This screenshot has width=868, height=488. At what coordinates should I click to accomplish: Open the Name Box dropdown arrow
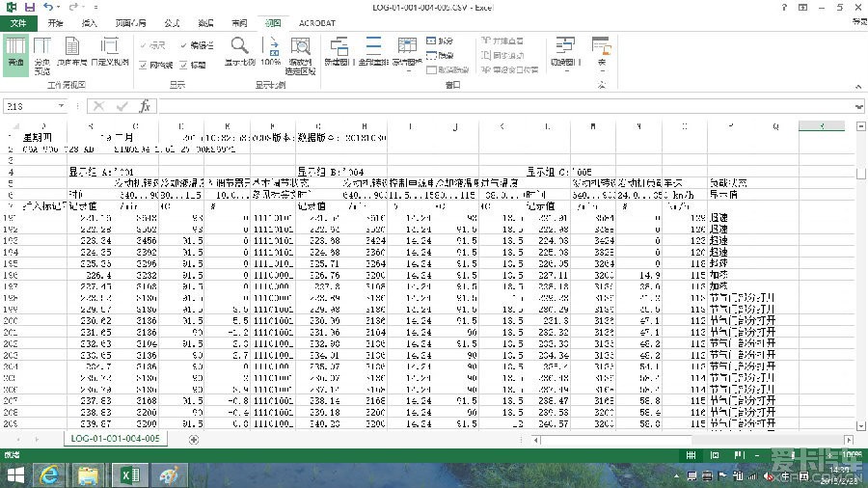click(61, 106)
